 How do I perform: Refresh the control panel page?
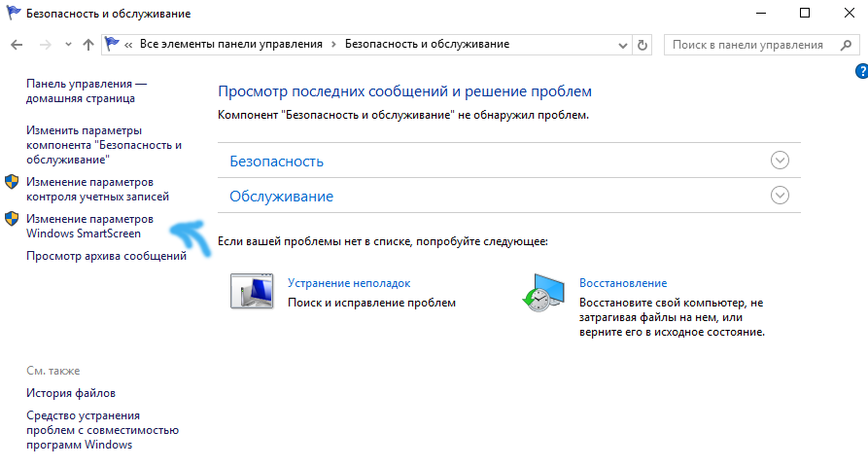click(642, 45)
